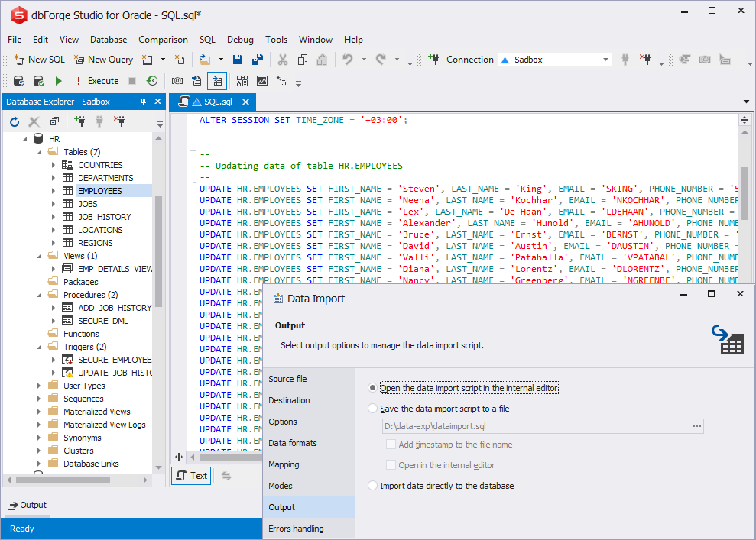Select Open script in internal editor option
The width and height of the screenshot is (756, 540).
[x=372, y=388]
